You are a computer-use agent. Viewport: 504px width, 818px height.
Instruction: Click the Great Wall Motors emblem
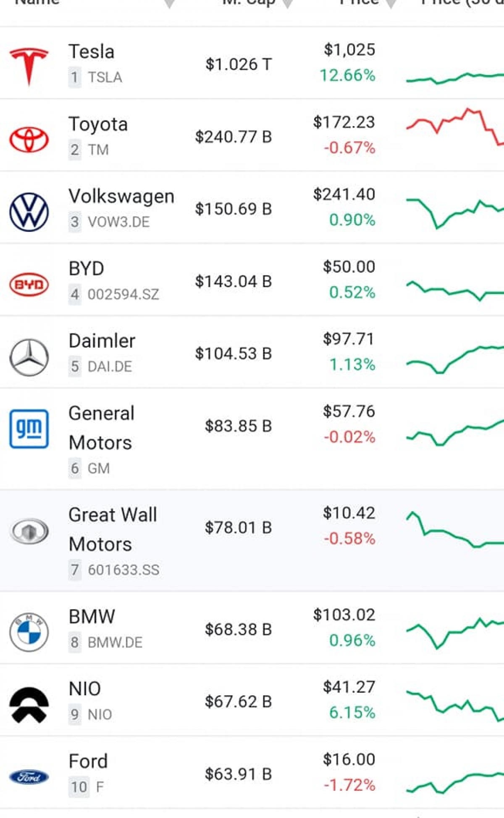click(x=29, y=531)
